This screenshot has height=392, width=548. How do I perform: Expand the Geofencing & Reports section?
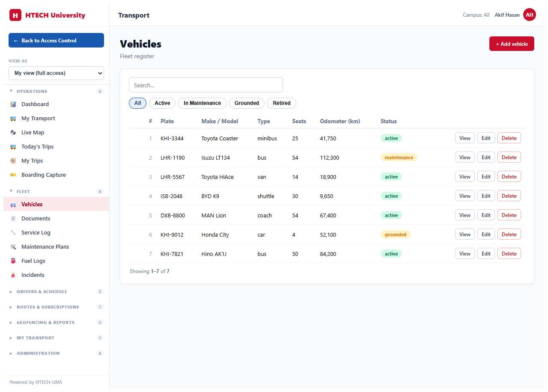tap(56, 323)
